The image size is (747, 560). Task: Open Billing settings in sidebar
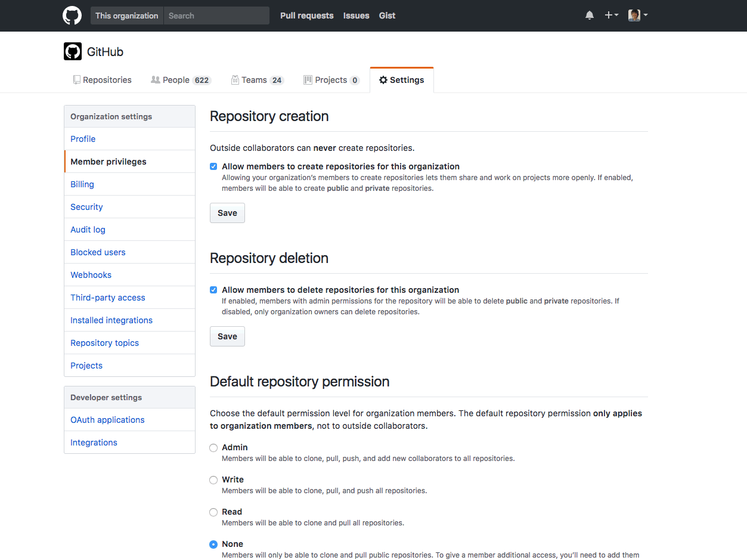(129, 184)
